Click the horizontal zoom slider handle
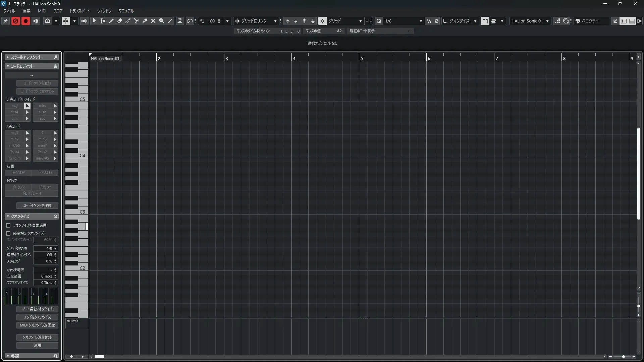Image resolution: width=644 pixels, height=362 pixels. 623,357
